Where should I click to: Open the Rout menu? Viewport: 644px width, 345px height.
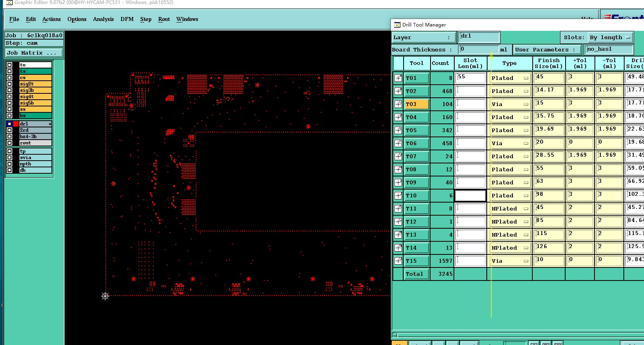pyautogui.click(x=164, y=19)
